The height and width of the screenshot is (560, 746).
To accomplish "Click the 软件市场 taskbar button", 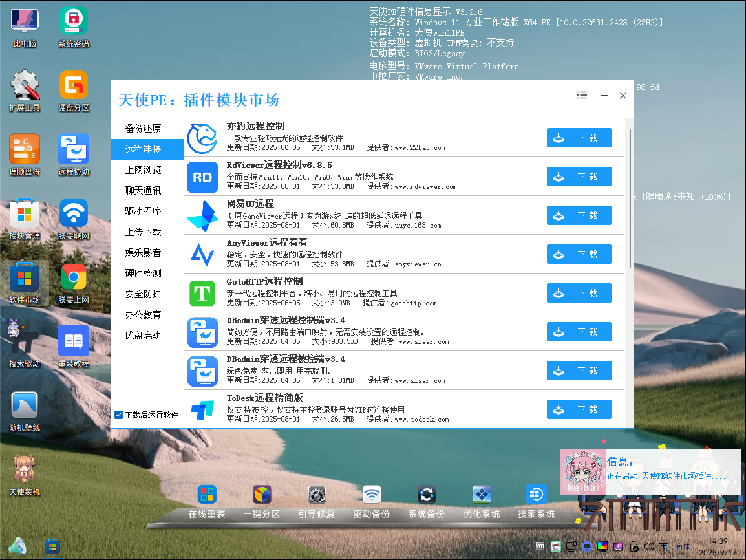I will 52,546.
